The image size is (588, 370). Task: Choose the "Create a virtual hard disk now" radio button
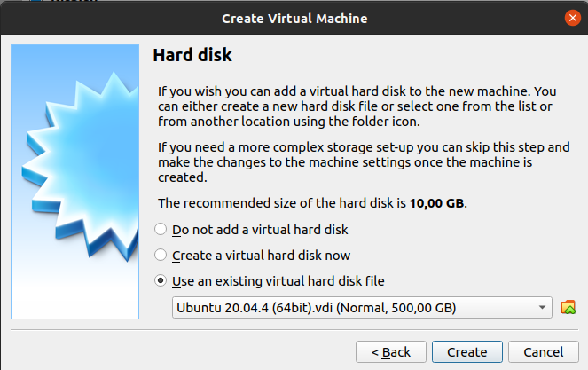(x=161, y=255)
